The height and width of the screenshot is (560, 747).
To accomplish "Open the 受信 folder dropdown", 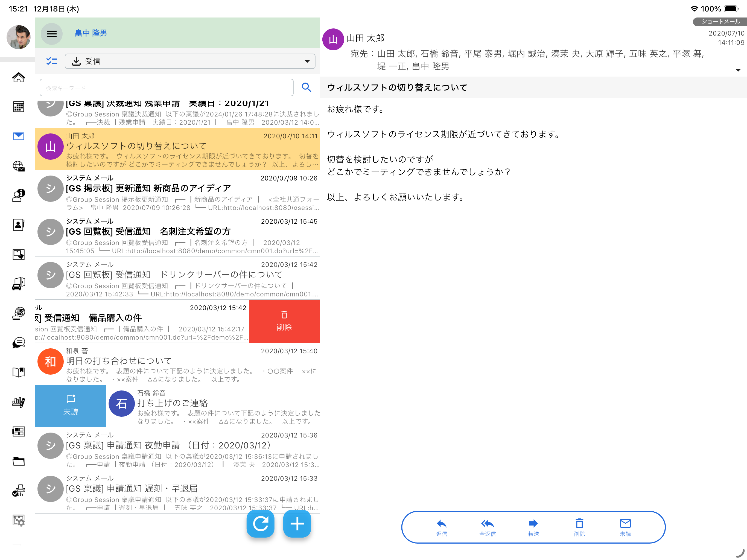I will (x=190, y=61).
